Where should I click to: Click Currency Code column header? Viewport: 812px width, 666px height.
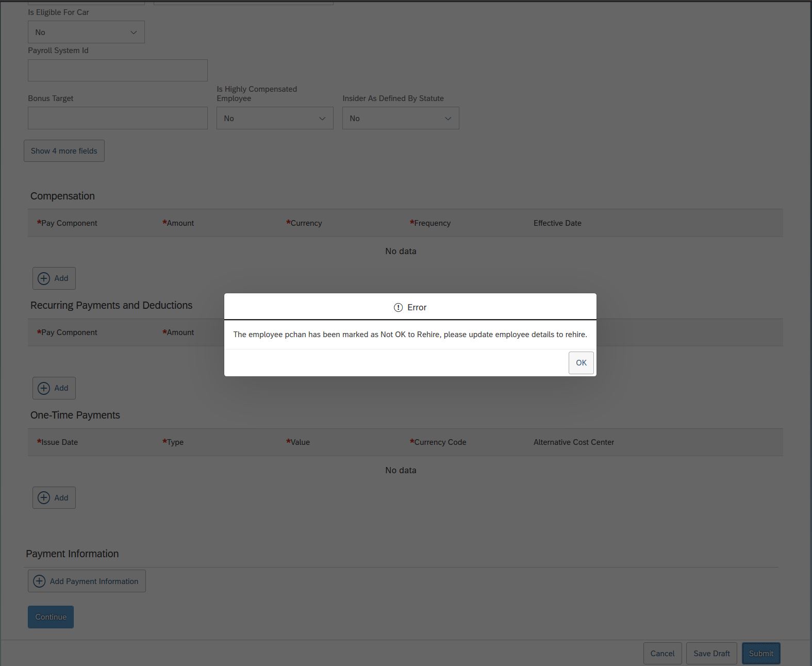pyautogui.click(x=438, y=442)
